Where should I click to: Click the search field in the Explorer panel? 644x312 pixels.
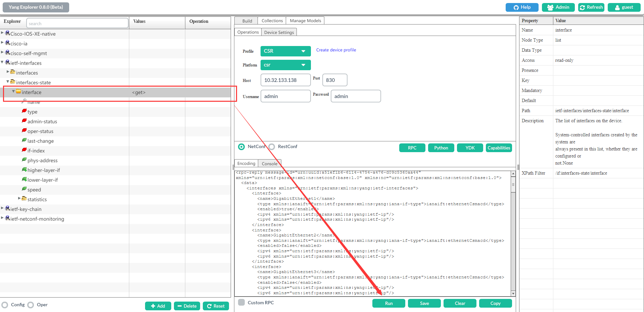point(77,23)
